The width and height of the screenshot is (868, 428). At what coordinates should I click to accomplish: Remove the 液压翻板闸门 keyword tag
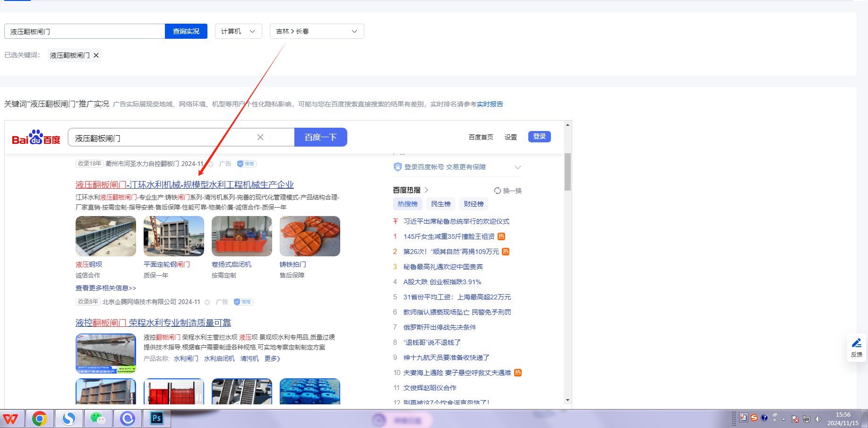tap(96, 55)
